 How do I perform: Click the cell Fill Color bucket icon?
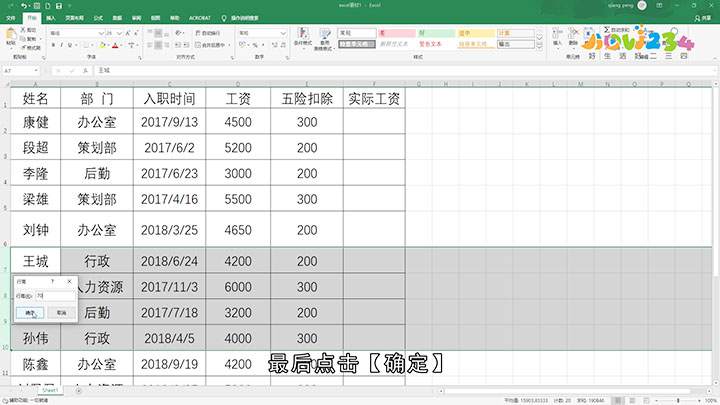102,45
